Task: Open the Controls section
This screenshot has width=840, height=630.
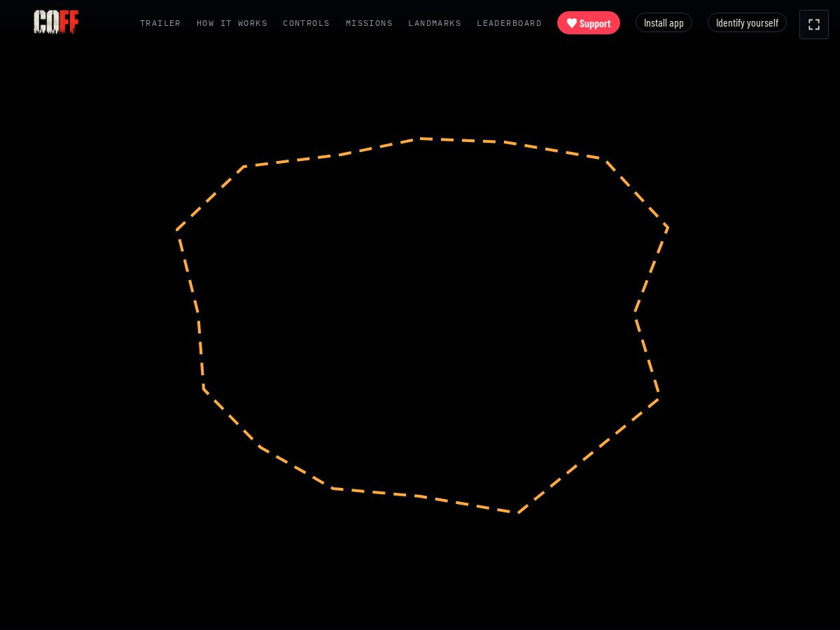Action: tap(307, 23)
